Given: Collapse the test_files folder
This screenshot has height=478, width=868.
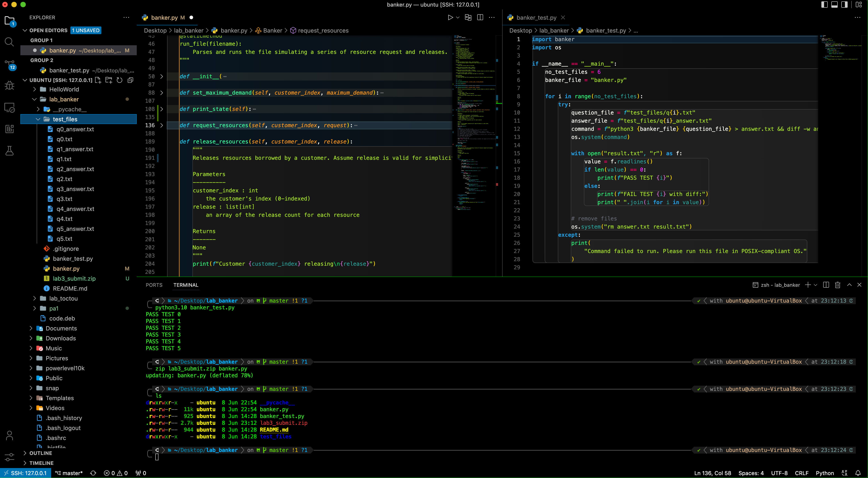Looking at the screenshot, I should coord(38,119).
